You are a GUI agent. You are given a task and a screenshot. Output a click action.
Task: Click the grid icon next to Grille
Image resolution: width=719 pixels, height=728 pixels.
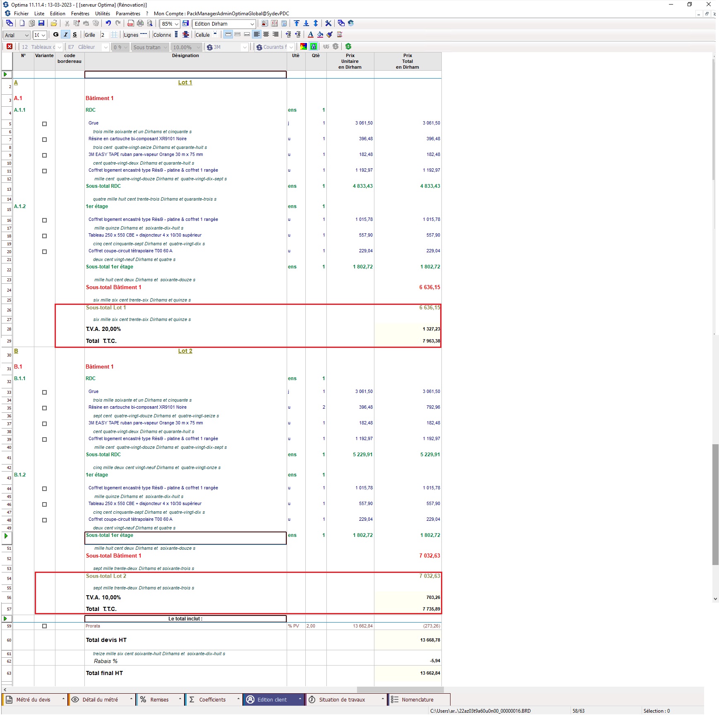(x=114, y=35)
